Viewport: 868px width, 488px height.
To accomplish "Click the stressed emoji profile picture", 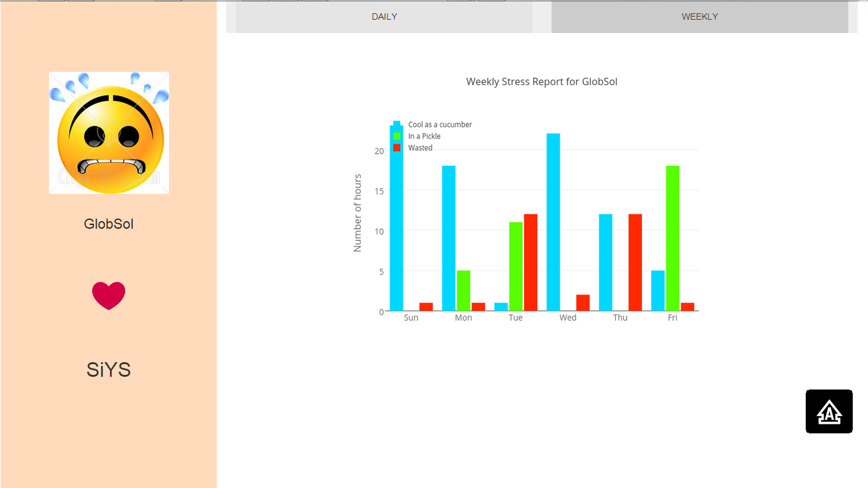I will point(109,132).
